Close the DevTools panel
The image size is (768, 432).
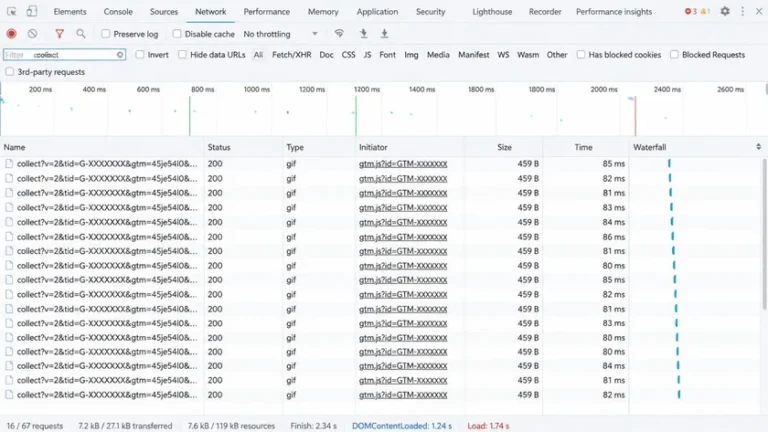759,11
